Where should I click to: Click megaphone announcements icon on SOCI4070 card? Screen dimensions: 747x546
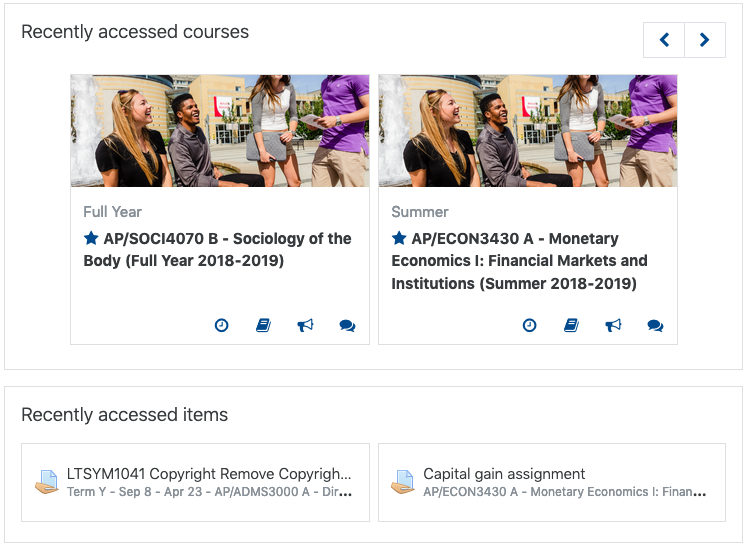click(305, 325)
